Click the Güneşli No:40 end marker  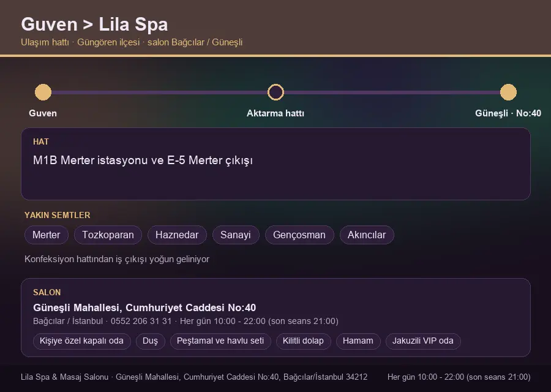508,92
